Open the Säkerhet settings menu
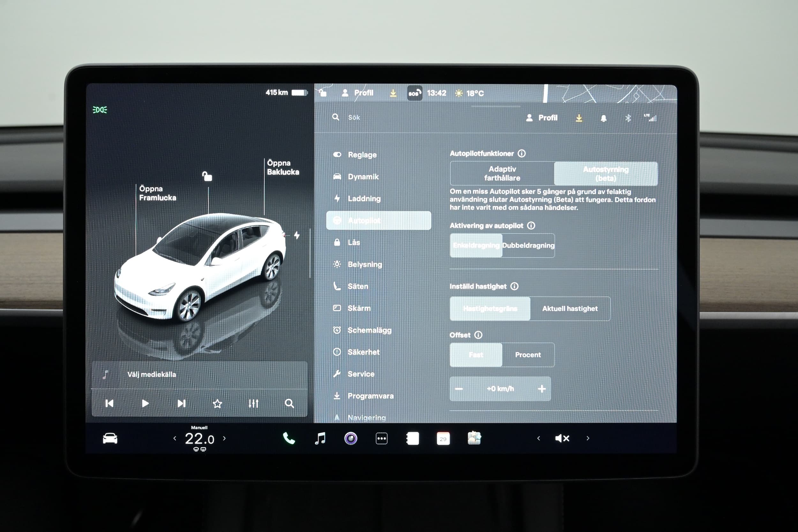 click(379, 352)
